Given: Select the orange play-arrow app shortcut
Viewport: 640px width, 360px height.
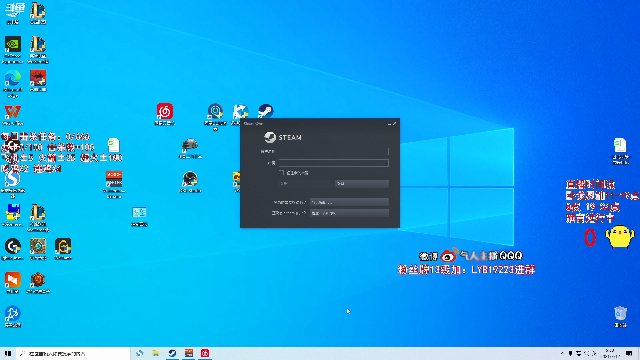Looking at the screenshot, I should (13, 283).
